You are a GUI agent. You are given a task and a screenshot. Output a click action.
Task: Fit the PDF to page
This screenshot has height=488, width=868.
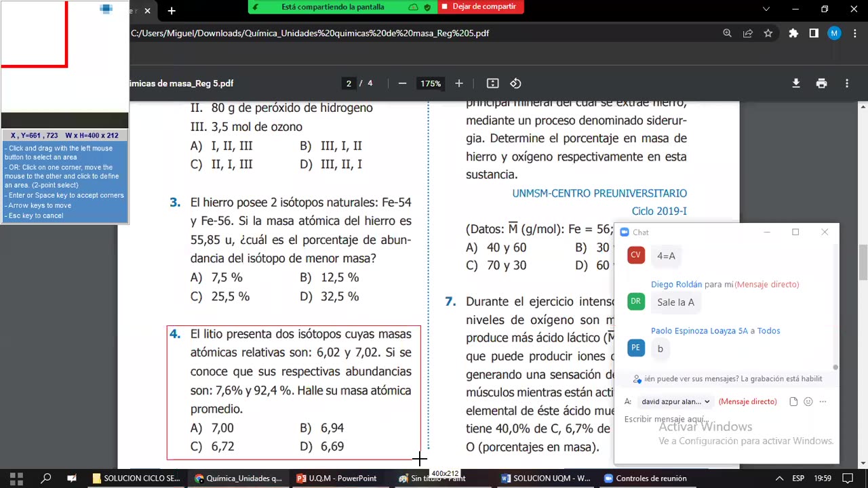[x=493, y=83]
